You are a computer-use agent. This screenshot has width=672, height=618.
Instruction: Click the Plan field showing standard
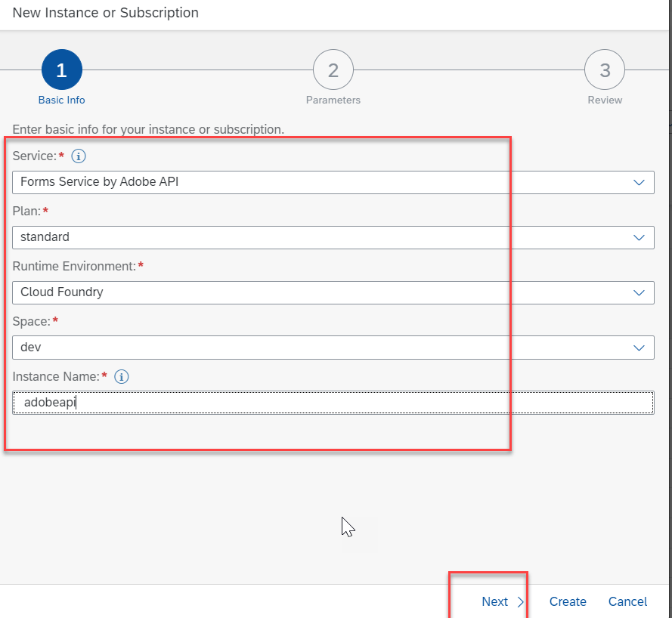click(x=333, y=238)
